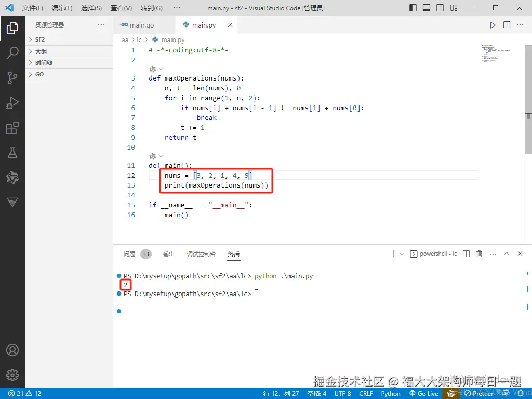Open 查看(V) menu
Image resolution: width=532 pixels, height=399 pixels.
(x=121, y=8)
